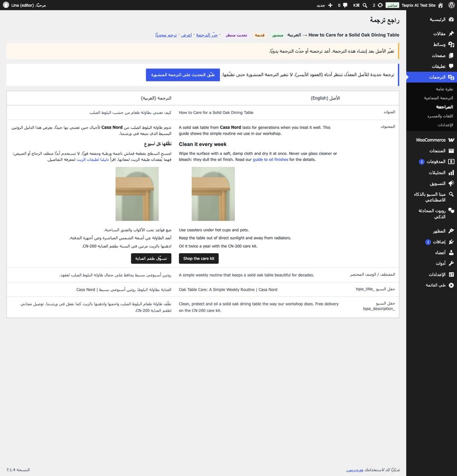Collapse the menu with طي القائمة icon
Viewport: 457px width, 476px height.
click(x=451, y=285)
